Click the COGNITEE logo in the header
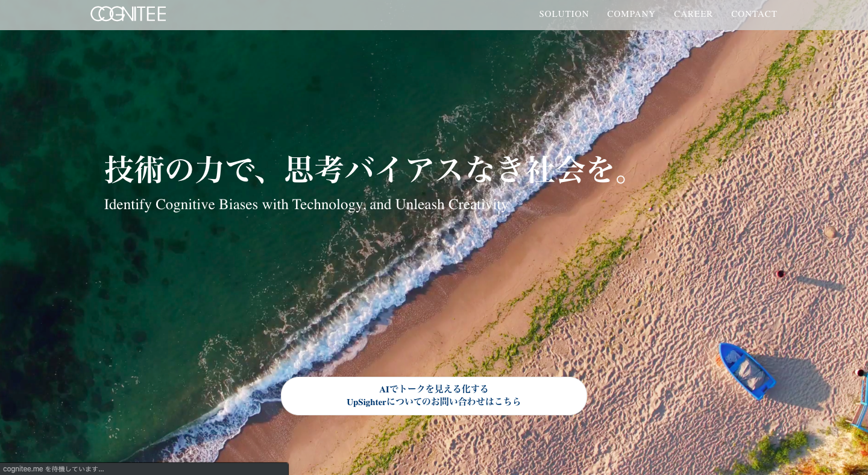868x475 pixels. pos(128,14)
